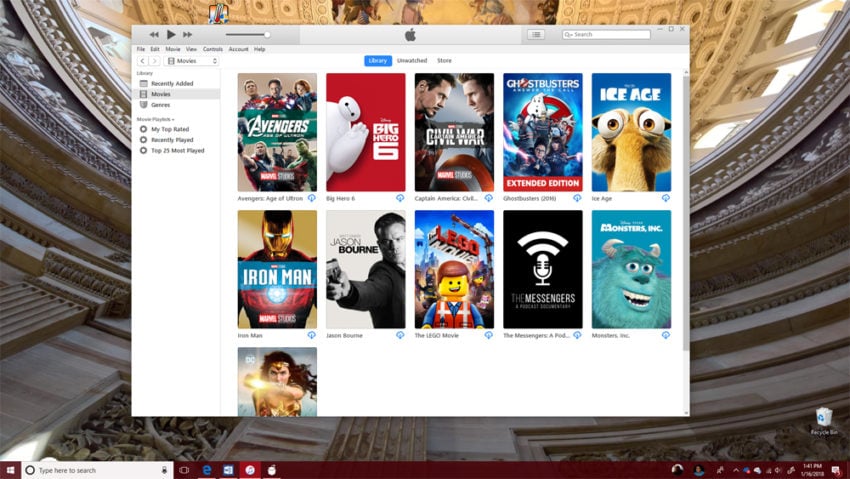
Task: Open the Account menu
Action: coord(238,49)
